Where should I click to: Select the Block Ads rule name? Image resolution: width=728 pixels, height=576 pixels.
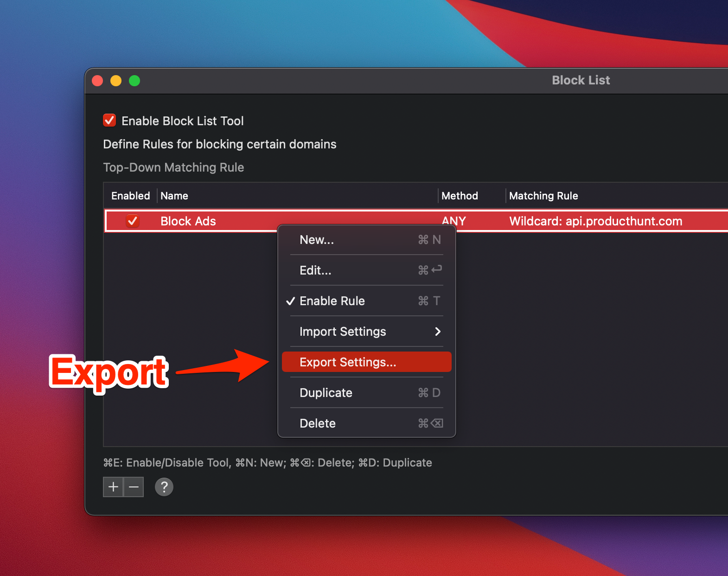(188, 221)
